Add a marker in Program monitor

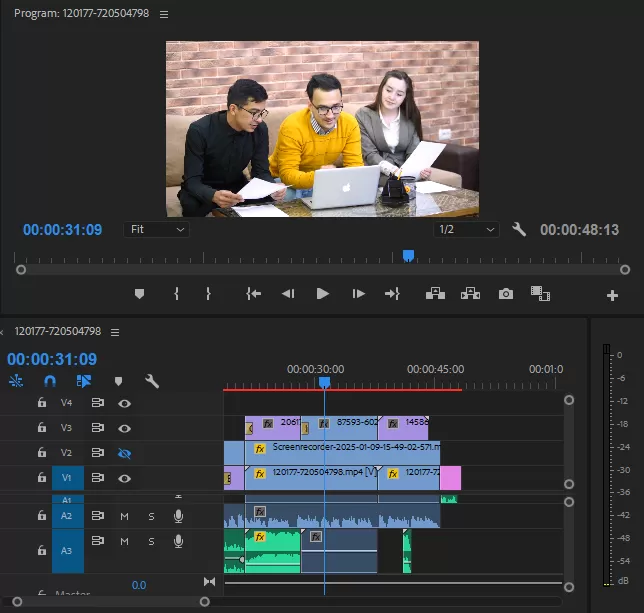(x=139, y=294)
